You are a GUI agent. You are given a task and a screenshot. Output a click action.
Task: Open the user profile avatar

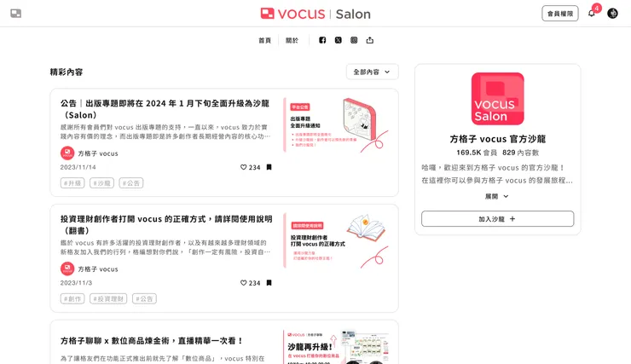click(612, 14)
